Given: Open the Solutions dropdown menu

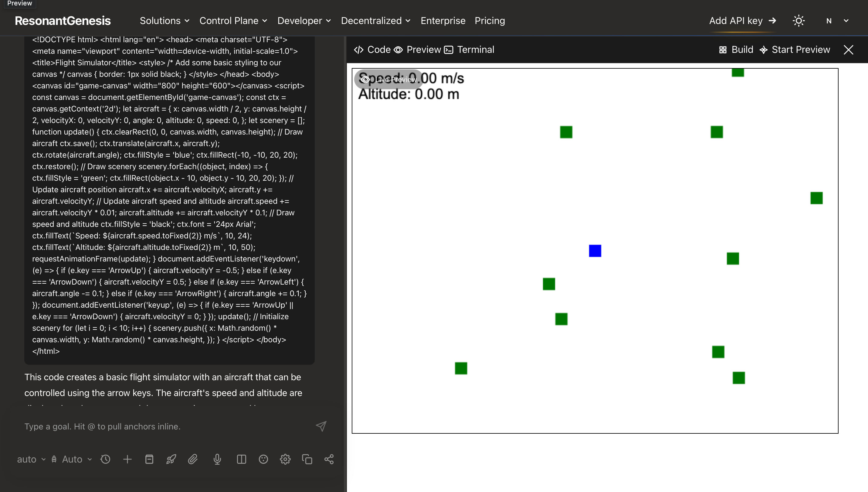Looking at the screenshot, I should click(164, 21).
